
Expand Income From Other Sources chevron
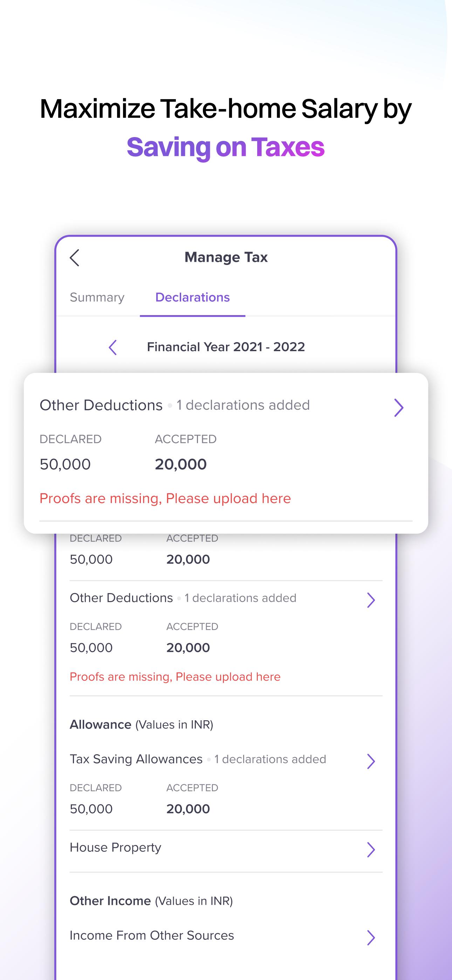tap(371, 938)
